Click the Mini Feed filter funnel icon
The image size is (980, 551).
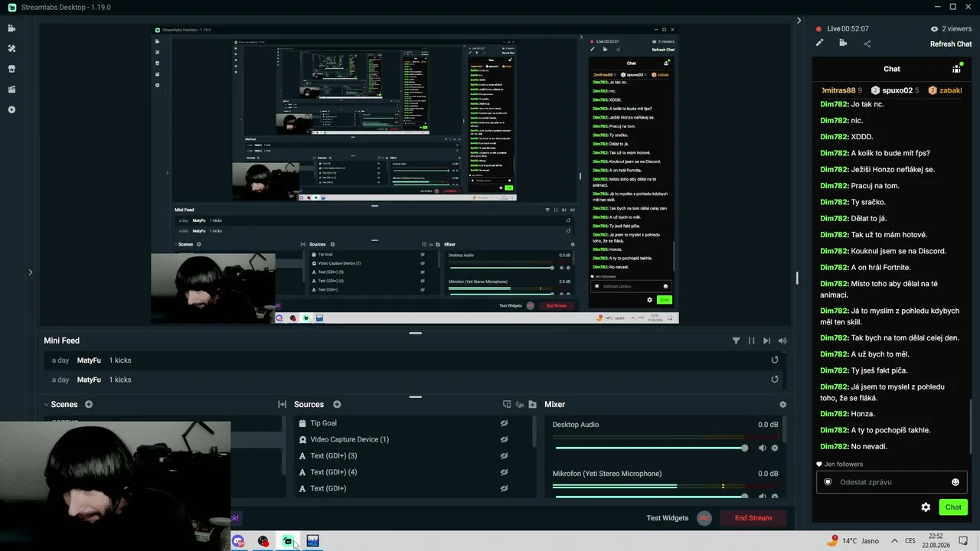pyautogui.click(x=736, y=341)
